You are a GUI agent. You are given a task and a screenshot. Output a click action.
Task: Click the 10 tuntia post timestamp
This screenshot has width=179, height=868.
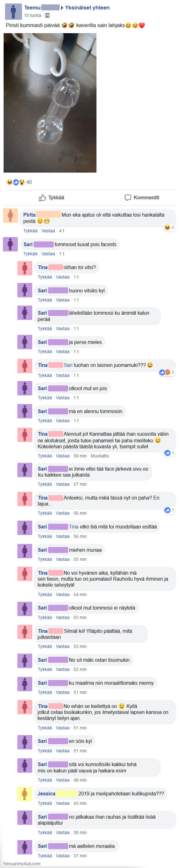click(x=32, y=15)
